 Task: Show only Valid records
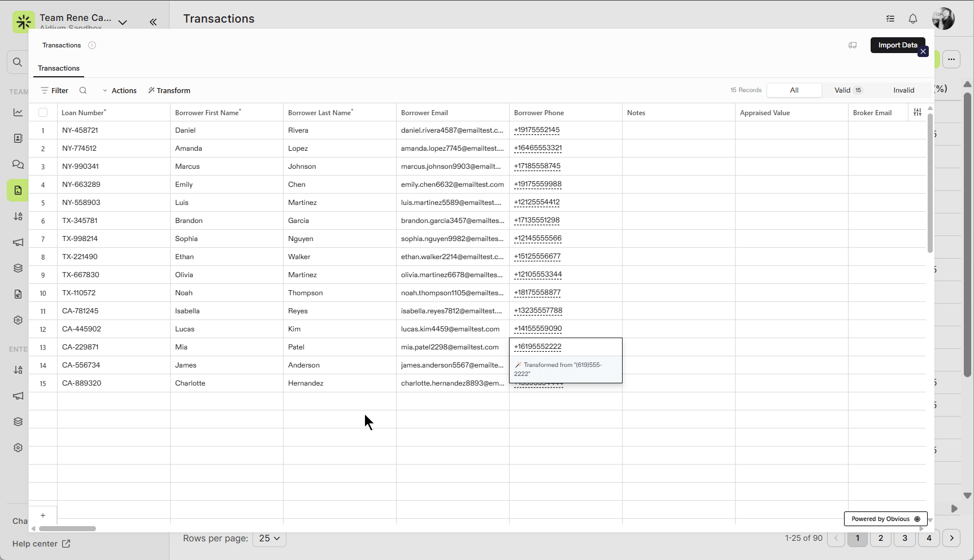847,90
